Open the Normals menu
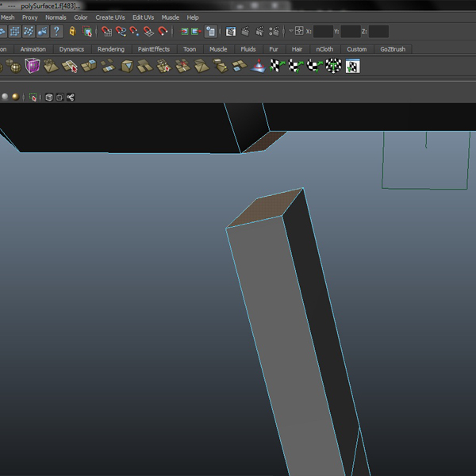Image resolution: width=476 pixels, height=476 pixels. (x=56, y=17)
